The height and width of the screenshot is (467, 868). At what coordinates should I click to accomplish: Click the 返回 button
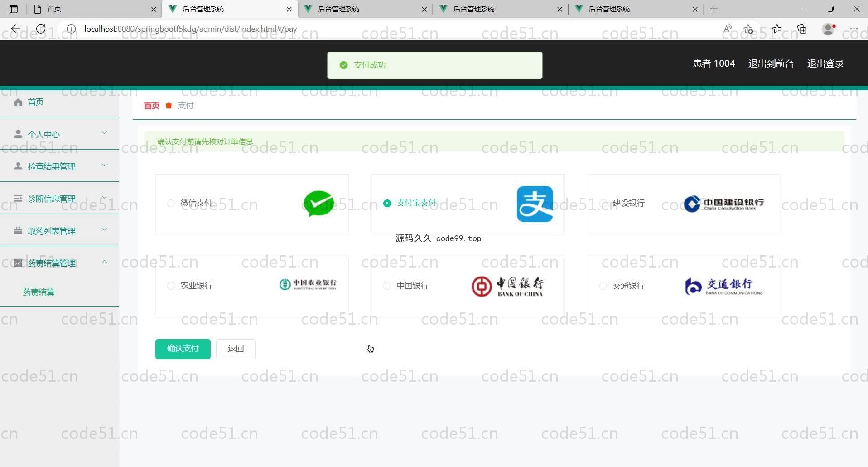point(236,349)
